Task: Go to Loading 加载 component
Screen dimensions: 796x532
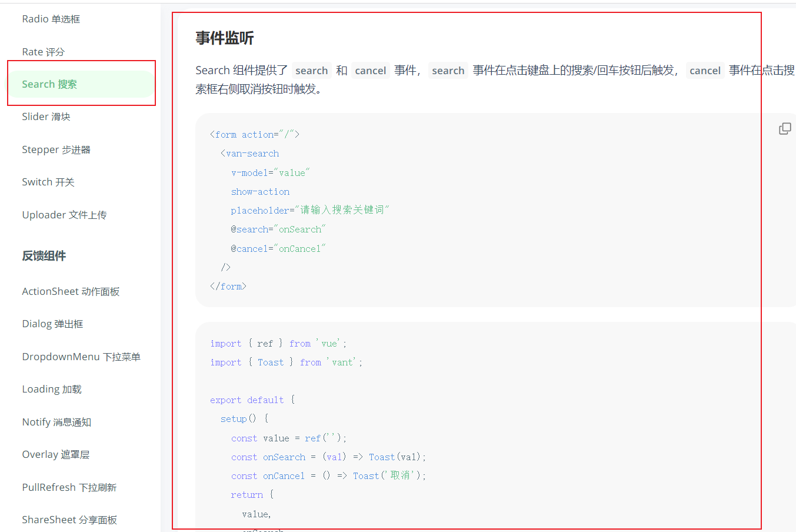Action: point(52,389)
